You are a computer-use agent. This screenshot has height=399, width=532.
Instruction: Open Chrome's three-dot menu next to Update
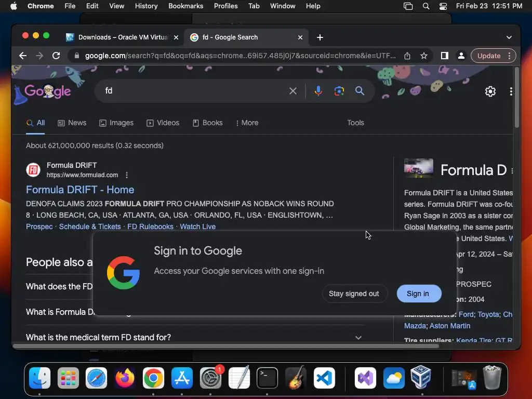[509, 56]
